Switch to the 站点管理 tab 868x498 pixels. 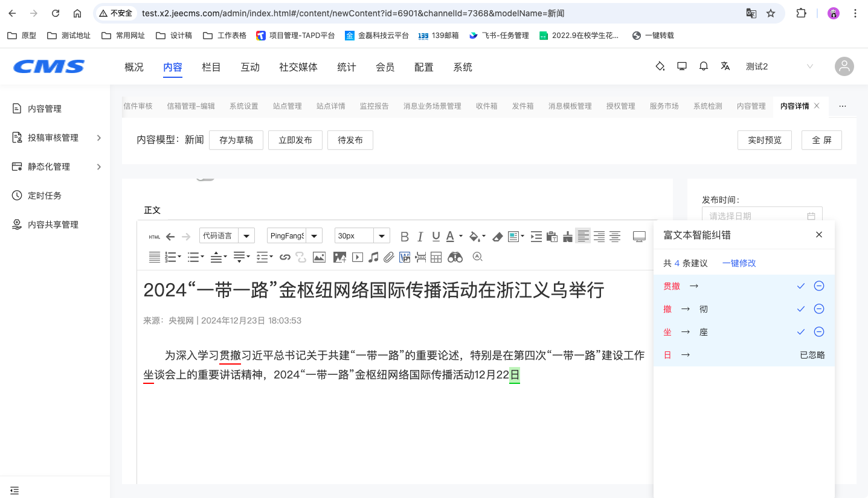287,106
